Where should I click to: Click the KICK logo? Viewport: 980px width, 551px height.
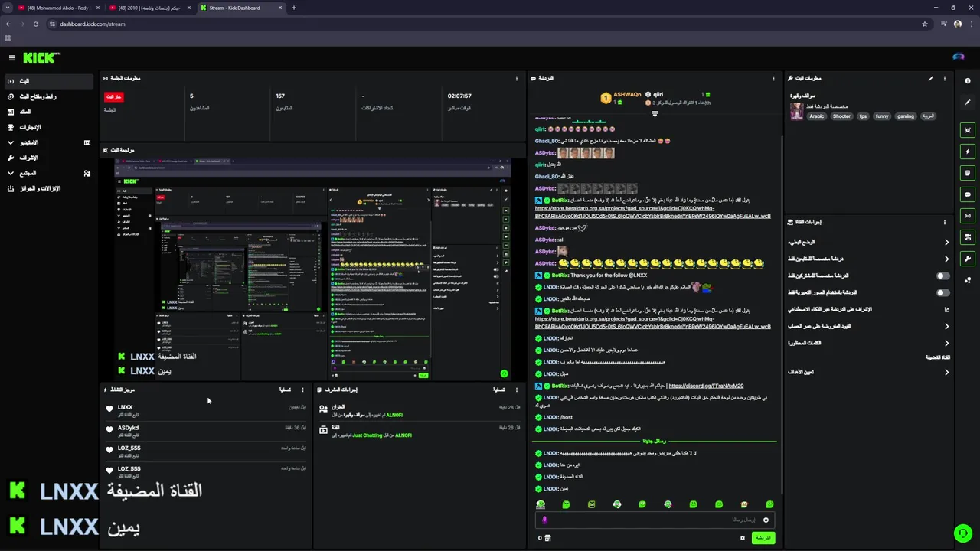[x=41, y=57]
